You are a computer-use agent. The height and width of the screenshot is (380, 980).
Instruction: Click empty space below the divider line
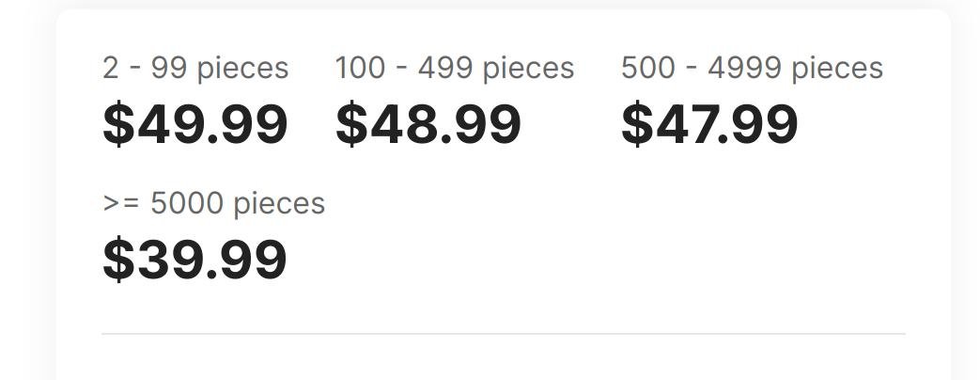[x=504, y=359]
